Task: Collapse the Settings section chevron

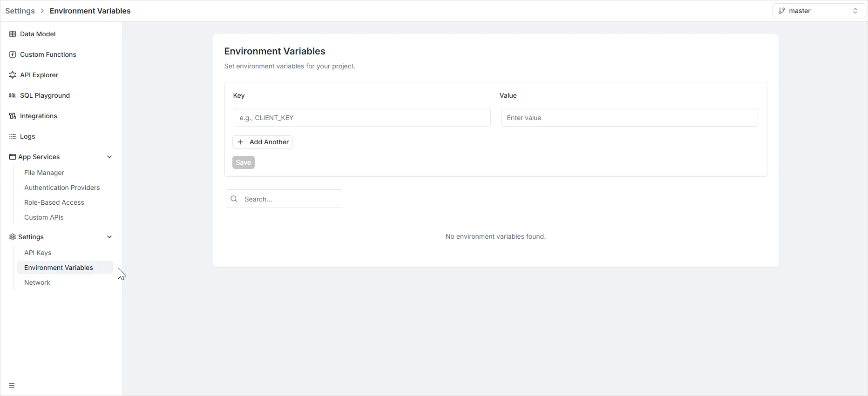Action: tap(109, 237)
